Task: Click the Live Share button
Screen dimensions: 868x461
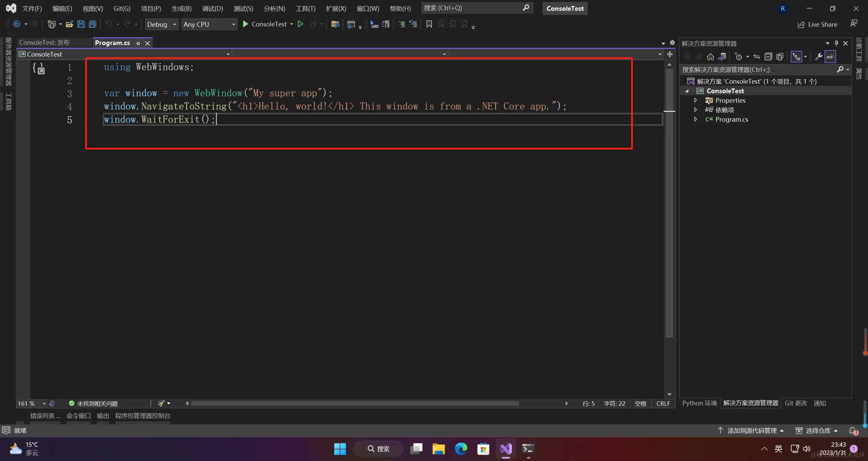Action: [x=817, y=24]
